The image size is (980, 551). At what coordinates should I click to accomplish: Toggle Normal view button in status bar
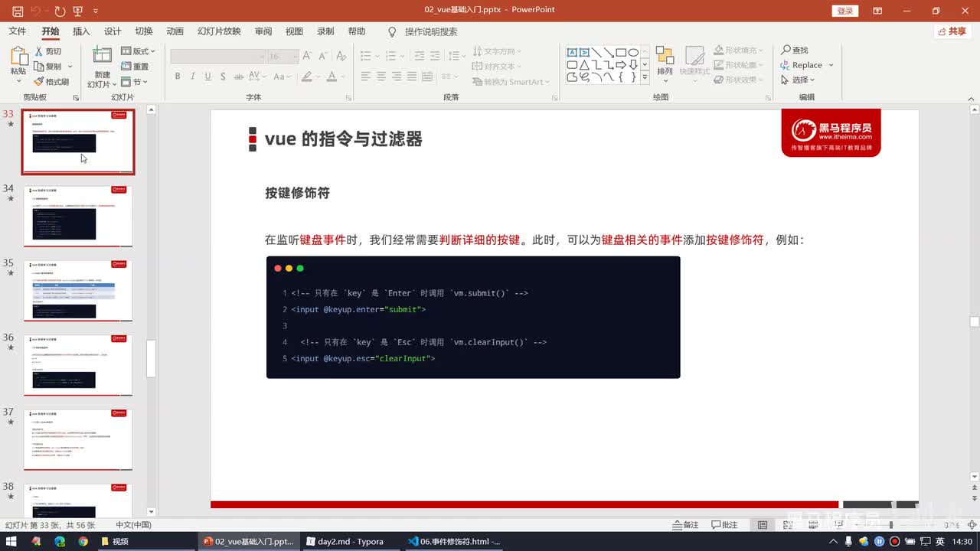762,525
